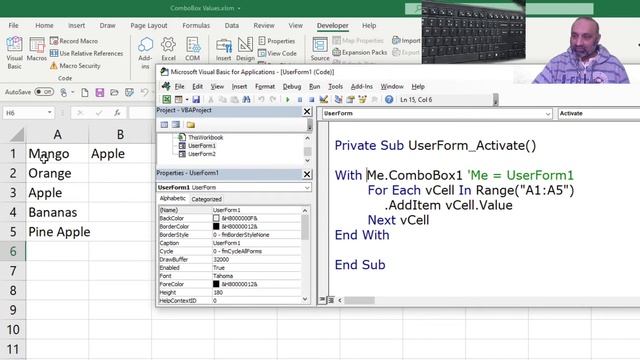Screen dimensions: 640x360
Task: Switch to the Categorized properties tab
Action: [207, 199]
